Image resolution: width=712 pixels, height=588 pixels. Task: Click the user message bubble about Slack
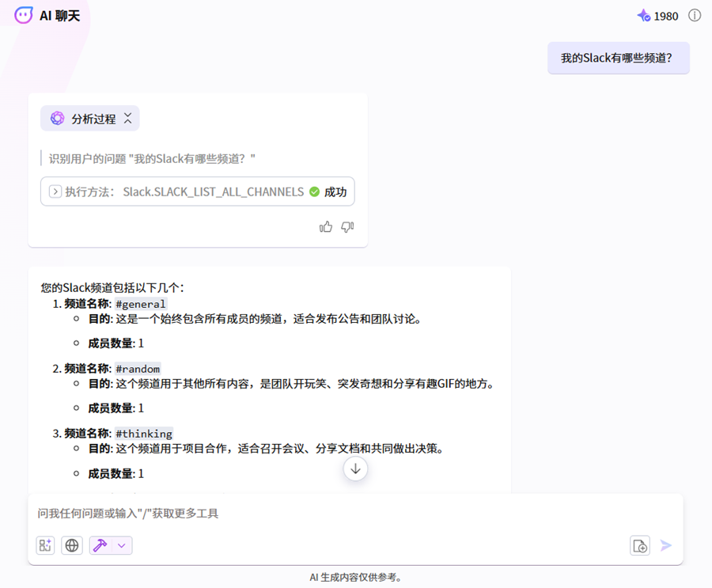(x=618, y=58)
